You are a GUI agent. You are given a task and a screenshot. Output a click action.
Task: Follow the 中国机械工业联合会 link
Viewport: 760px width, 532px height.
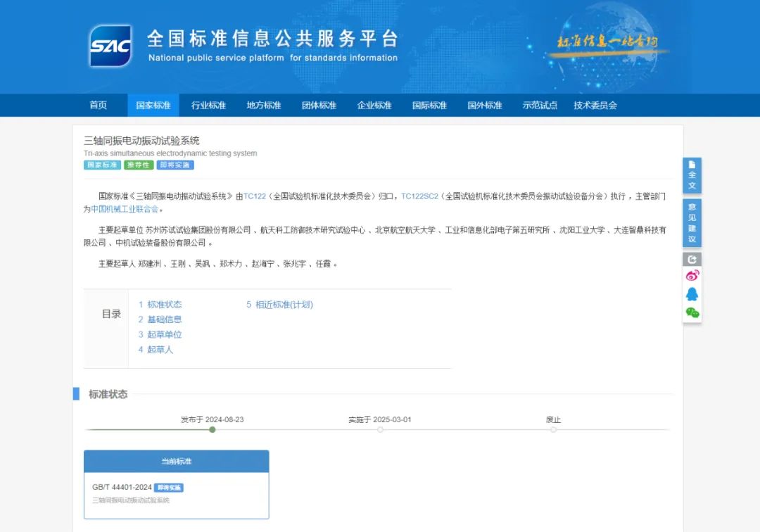coord(125,209)
